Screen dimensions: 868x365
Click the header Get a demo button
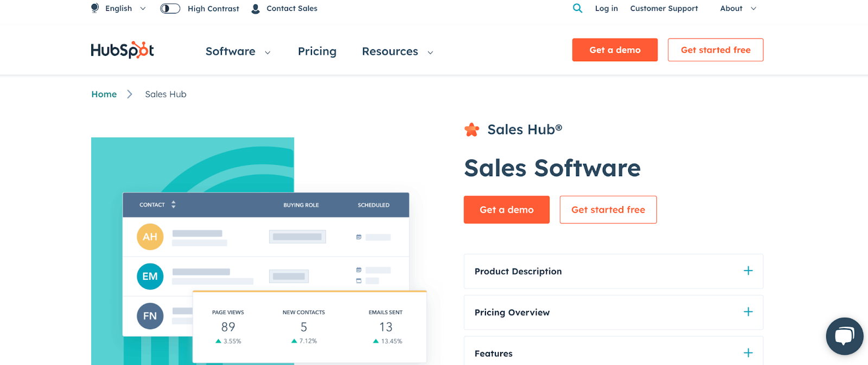coord(615,50)
